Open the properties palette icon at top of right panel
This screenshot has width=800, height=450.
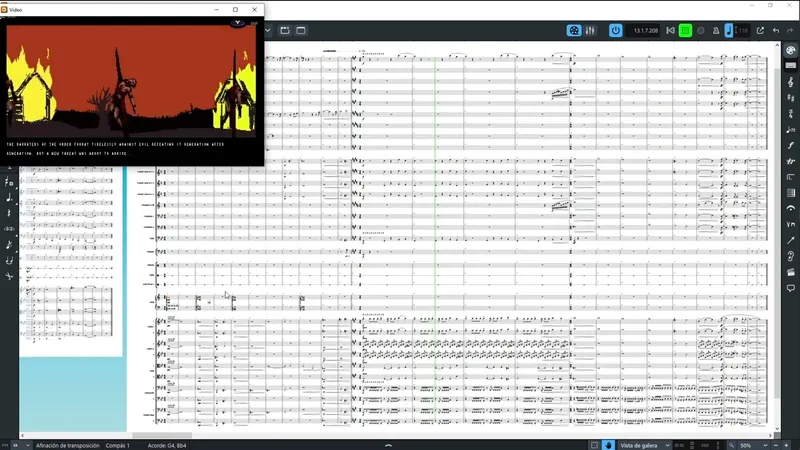click(790, 50)
